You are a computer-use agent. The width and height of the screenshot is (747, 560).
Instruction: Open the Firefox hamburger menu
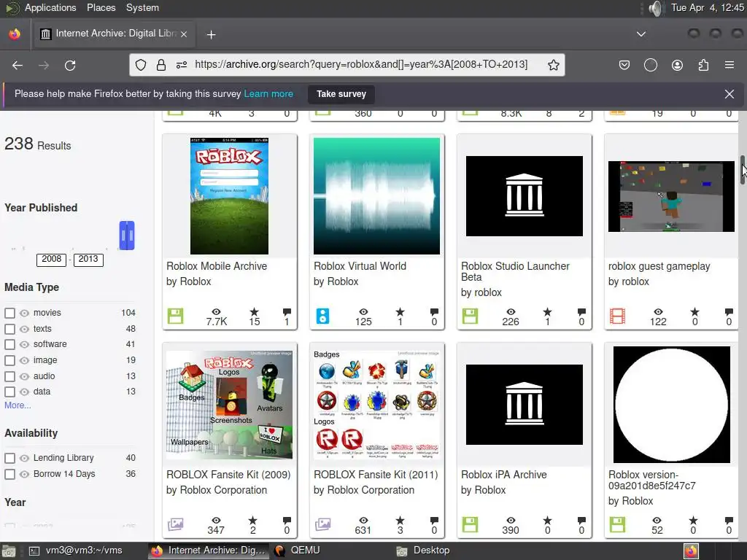tap(729, 65)
